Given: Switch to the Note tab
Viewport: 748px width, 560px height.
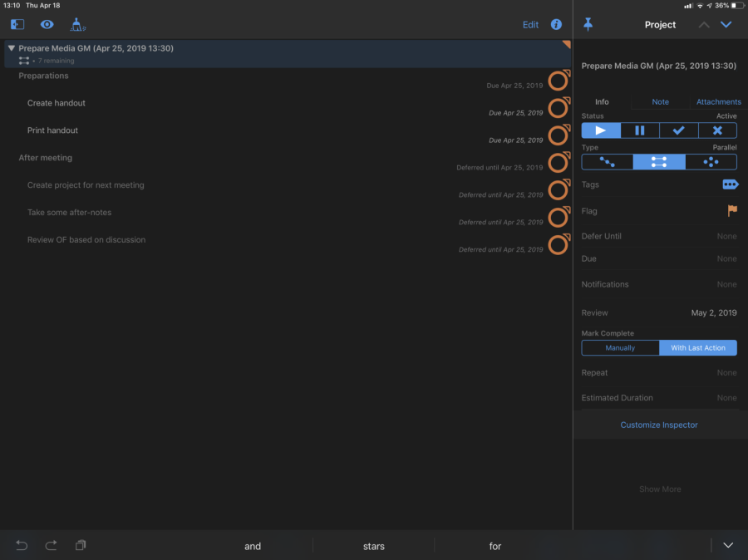Looking at the screenshot, I should 660,101.
